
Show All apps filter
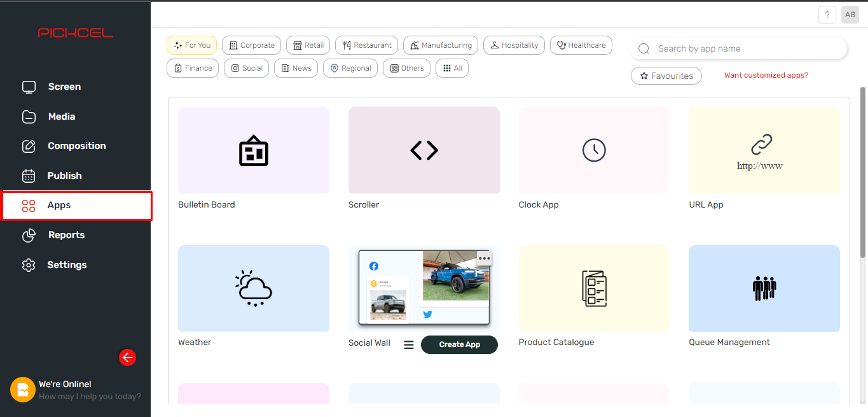pyautogui.click(x=452, y=68)
